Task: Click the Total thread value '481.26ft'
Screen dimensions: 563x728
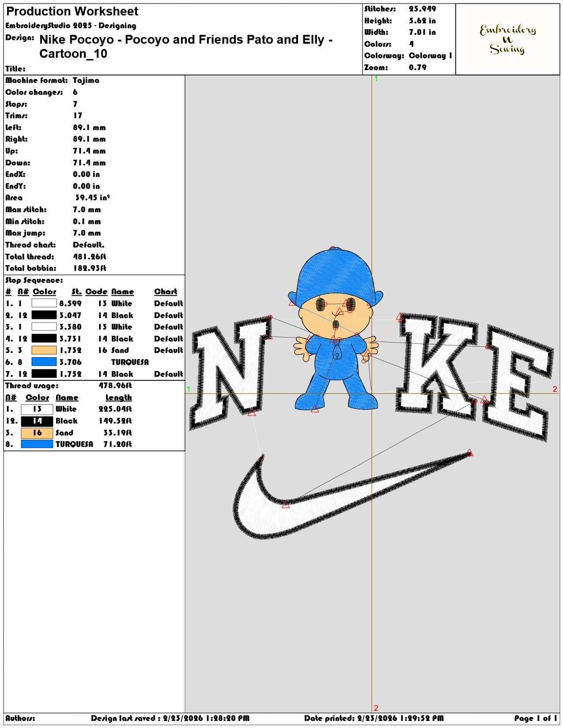Action: (90, 256)
